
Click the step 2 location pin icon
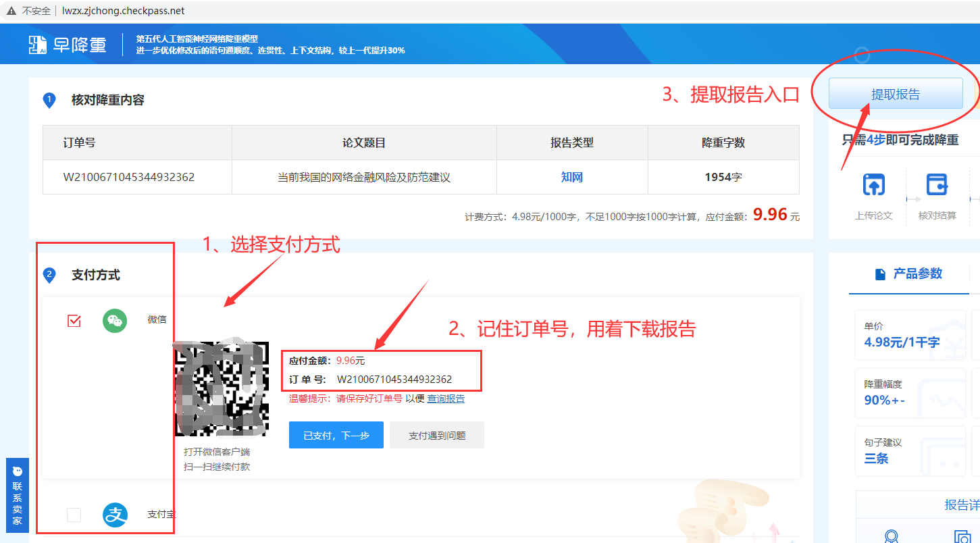click(x=49, y=276)
